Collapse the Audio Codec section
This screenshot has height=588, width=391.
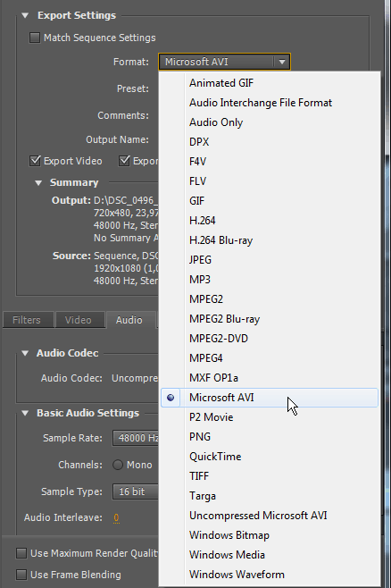pyautogui.click(x=25, y=353)
